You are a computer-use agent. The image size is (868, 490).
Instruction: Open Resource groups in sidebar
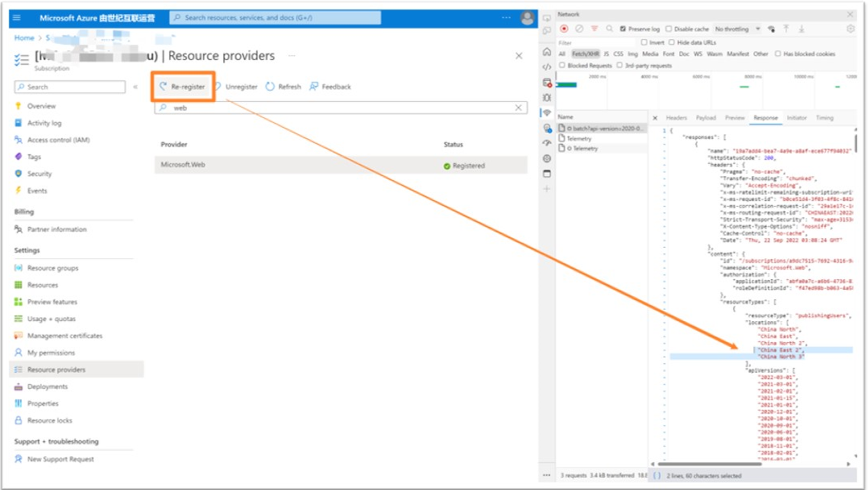(53, 268)
